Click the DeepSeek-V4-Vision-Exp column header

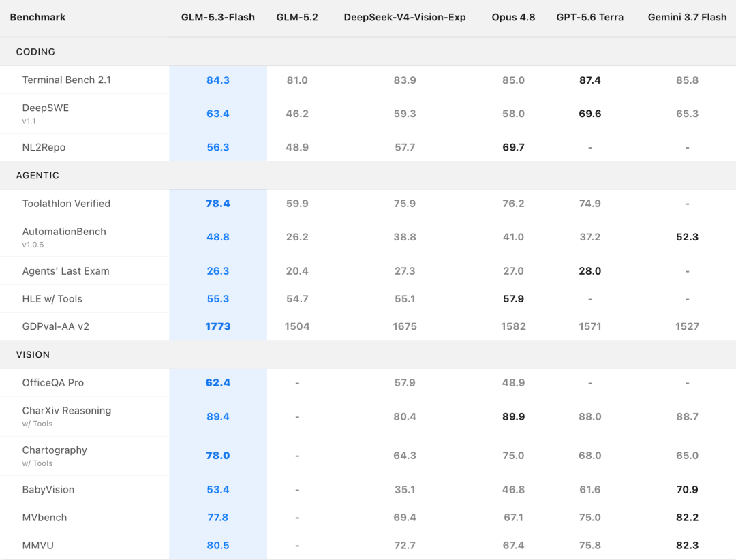click(405, 17)
